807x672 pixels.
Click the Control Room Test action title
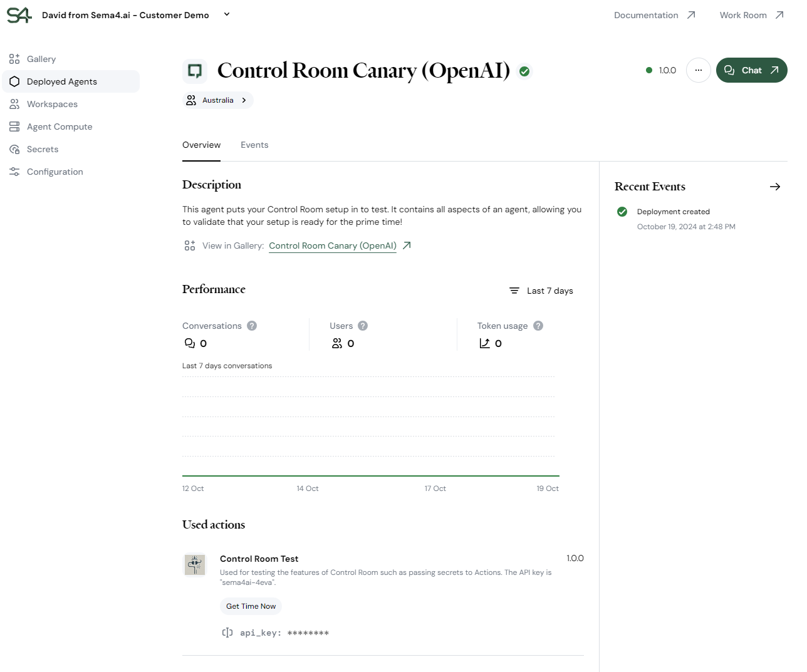(x=259, y=559)
